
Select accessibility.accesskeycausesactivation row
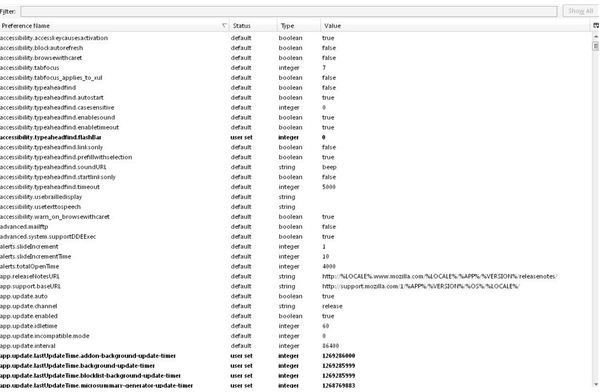pyautogui.click(x=296, y=38)
